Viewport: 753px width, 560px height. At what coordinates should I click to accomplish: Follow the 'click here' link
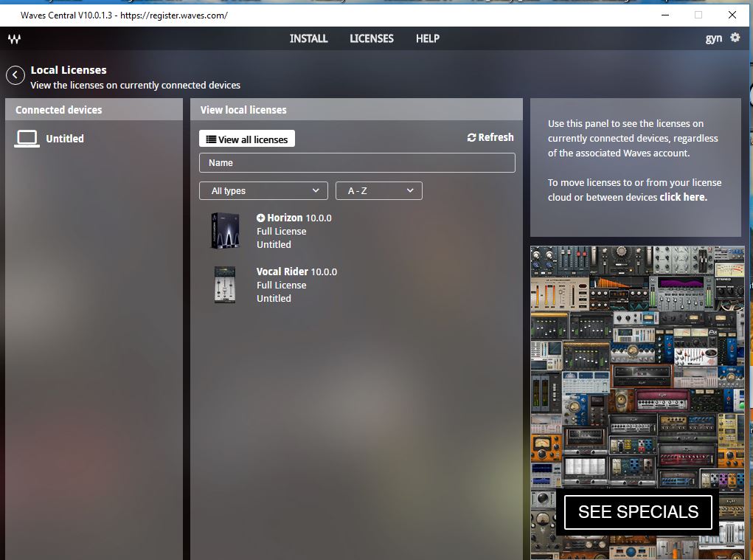tap(683, 197)
